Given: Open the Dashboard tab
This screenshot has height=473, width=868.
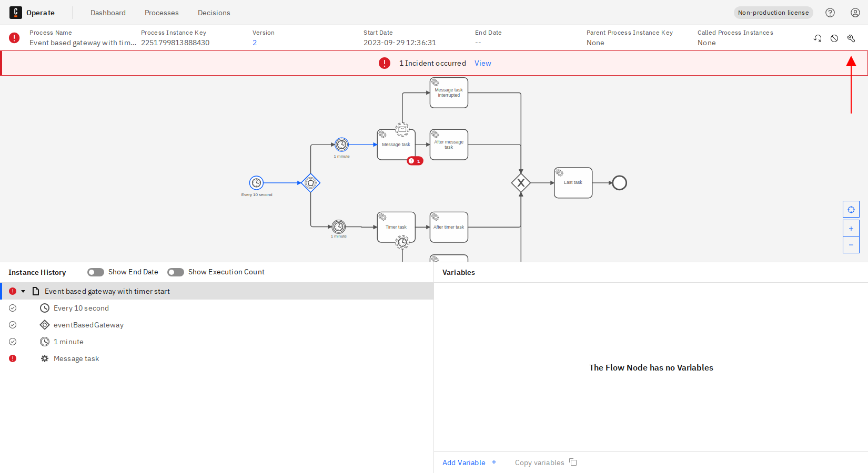Looking at the screenshot, I should [x=108, y=13].
